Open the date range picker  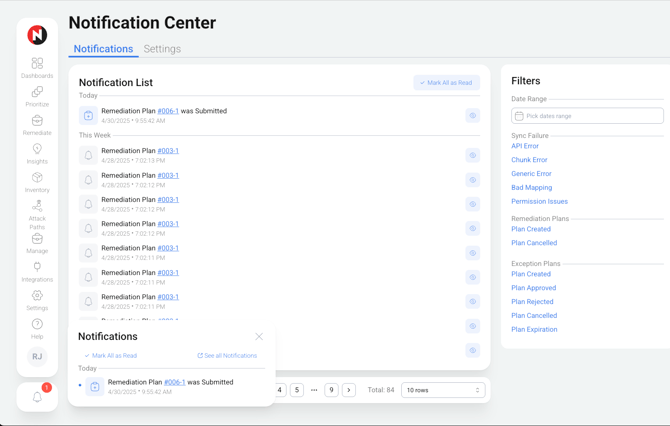point(587,116)
